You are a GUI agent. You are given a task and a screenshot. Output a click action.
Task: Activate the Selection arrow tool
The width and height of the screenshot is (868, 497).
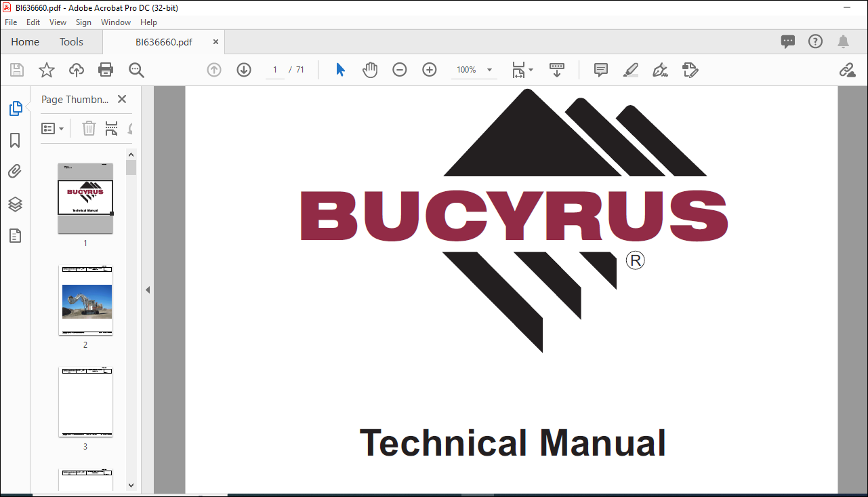pos(340,70)
